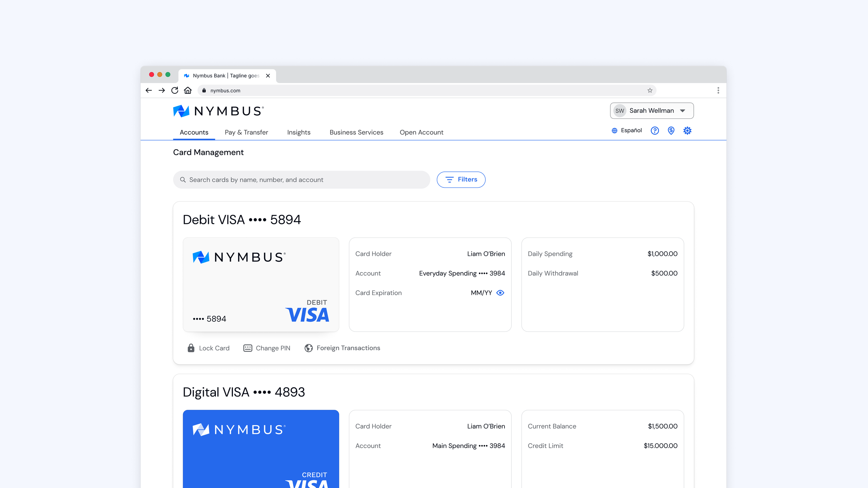The height and width of the screenshot is (488, 868).
Task: Switch to the Pay & Transfer tab
Action: [x=246, y=132]
